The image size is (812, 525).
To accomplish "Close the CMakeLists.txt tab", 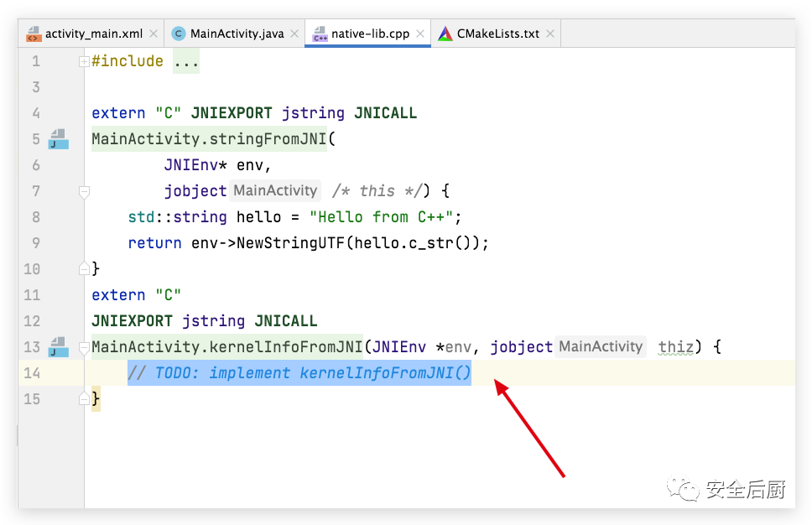I will tap(550, 34).
